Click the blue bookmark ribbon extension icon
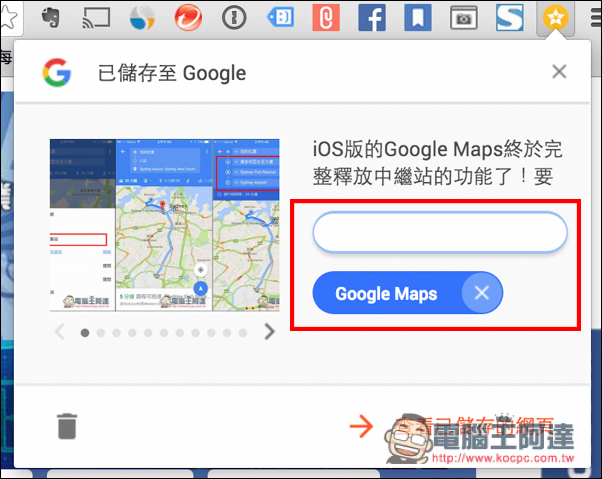This screenshot has height=479, width=602. [418, 18]
